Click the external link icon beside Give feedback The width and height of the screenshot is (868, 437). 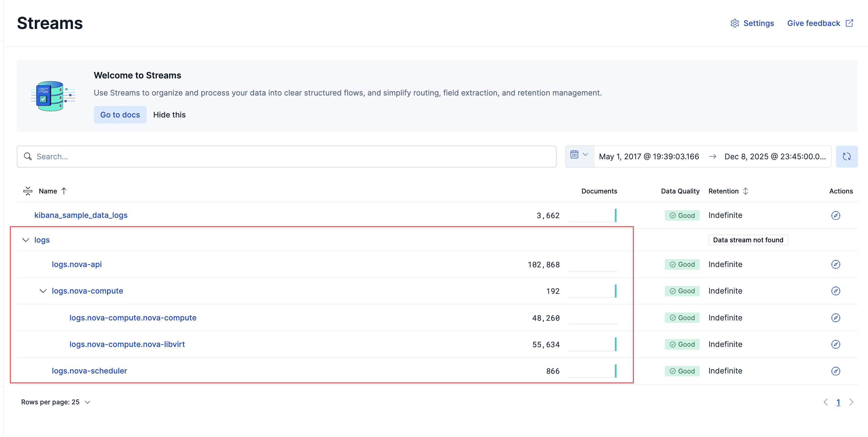point(849,23)
